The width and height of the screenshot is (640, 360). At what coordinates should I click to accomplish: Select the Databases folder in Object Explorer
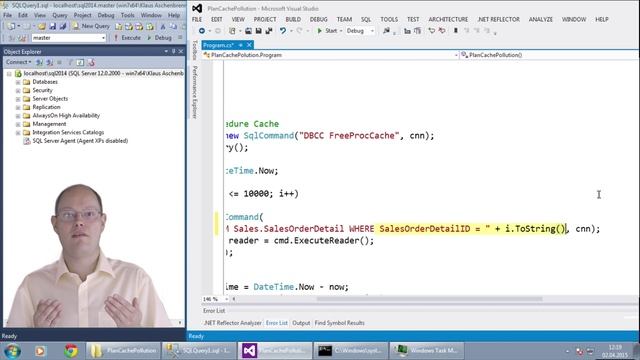point(45,82)
